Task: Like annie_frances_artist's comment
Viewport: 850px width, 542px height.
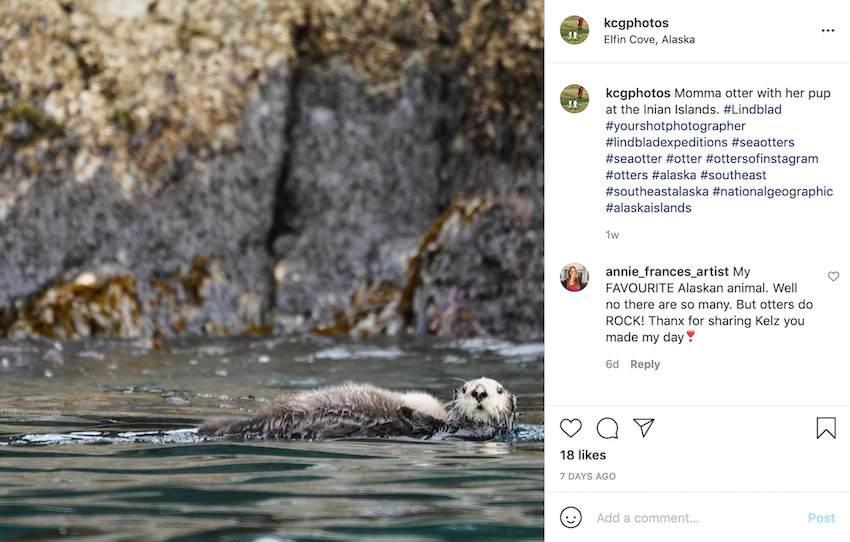Action: 833,276
